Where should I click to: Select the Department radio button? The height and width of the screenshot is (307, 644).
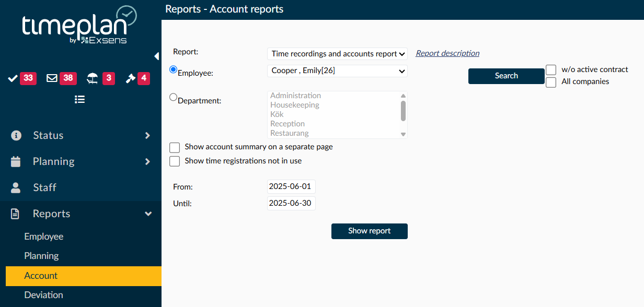point(174,97)
